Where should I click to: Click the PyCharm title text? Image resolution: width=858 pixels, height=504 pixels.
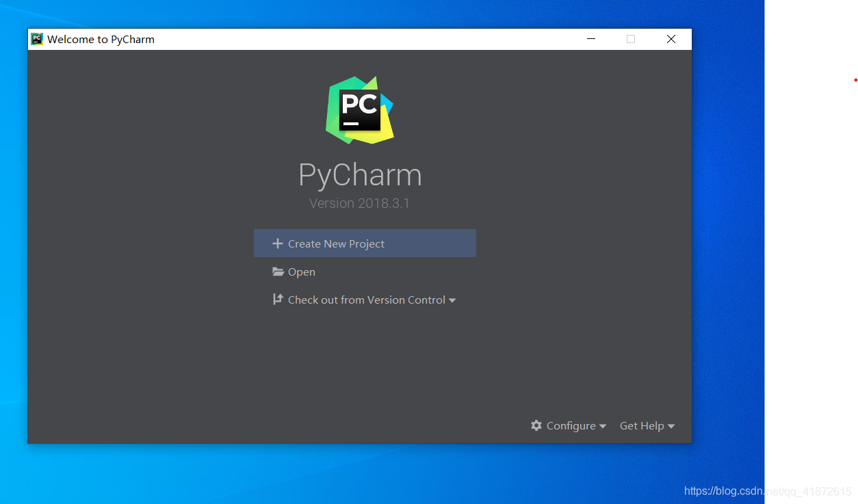click(360, 175)
